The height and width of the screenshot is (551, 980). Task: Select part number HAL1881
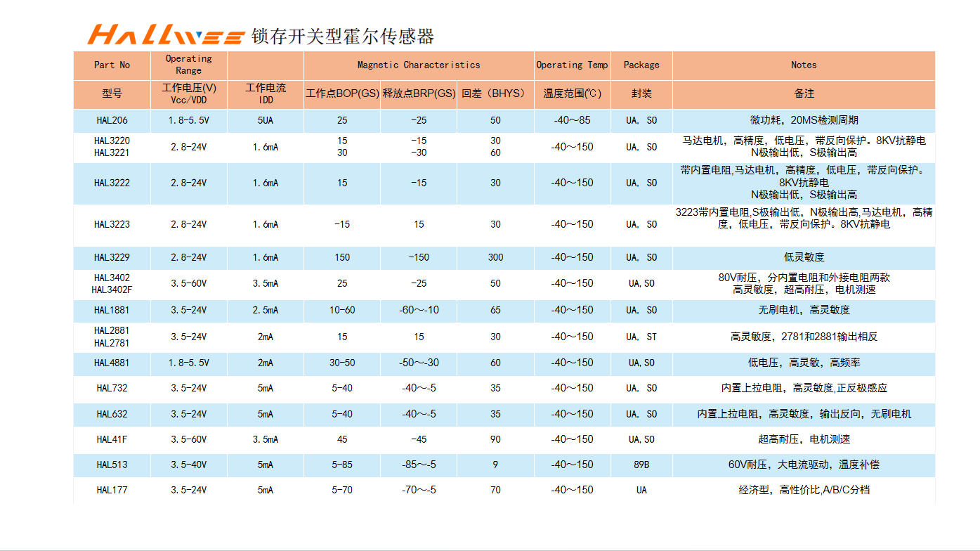(x=112, y=310)
